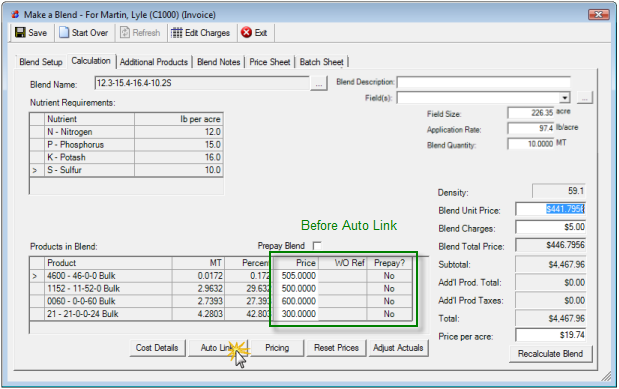
Task: Click the ellipsis button beside Blend Name
Action: coord(319,84)
